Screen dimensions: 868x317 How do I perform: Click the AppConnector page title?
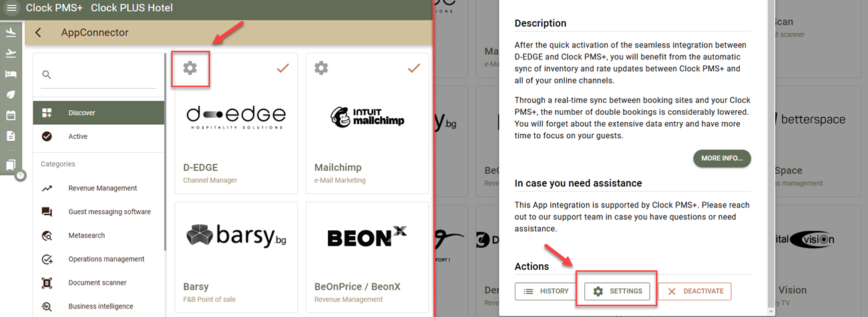[95, 33]
